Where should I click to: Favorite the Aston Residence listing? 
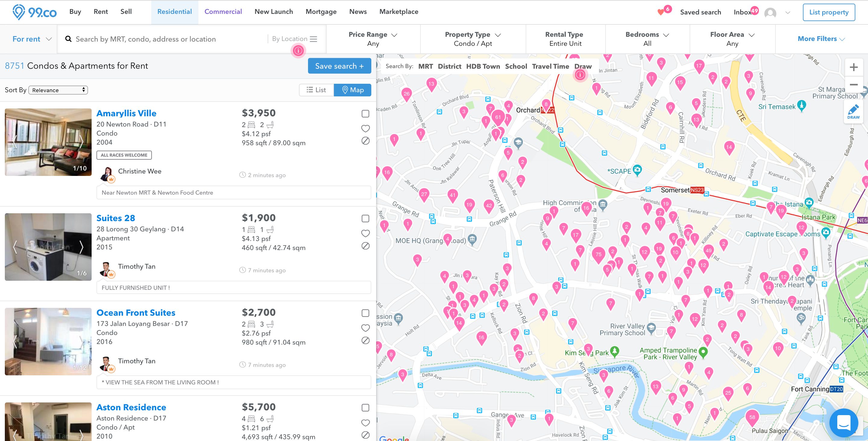coord(365,422)
